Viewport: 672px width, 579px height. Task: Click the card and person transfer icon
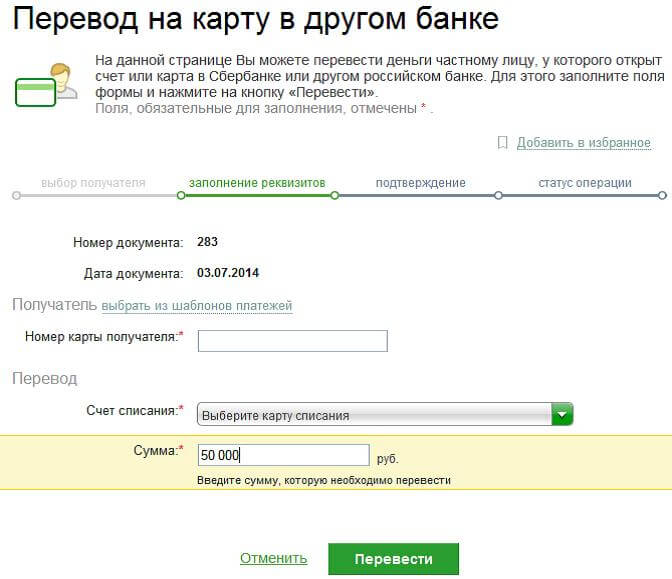(x=46, y=85)
